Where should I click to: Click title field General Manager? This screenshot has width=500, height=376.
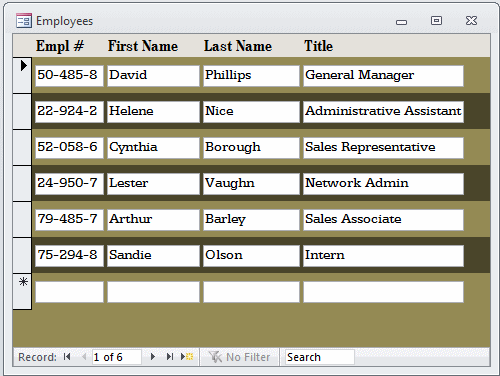pyautogui.click(x=383, y=76)
